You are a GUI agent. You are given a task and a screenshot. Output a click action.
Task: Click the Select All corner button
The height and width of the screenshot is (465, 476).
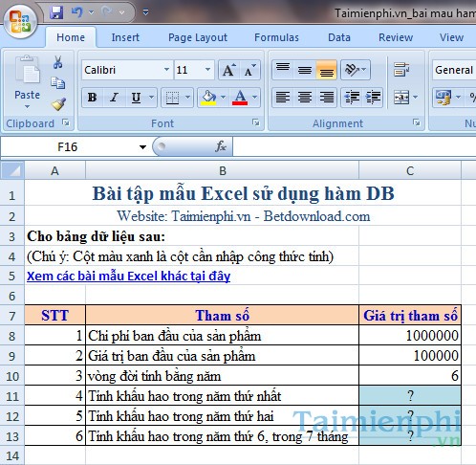tap(12, 171)
